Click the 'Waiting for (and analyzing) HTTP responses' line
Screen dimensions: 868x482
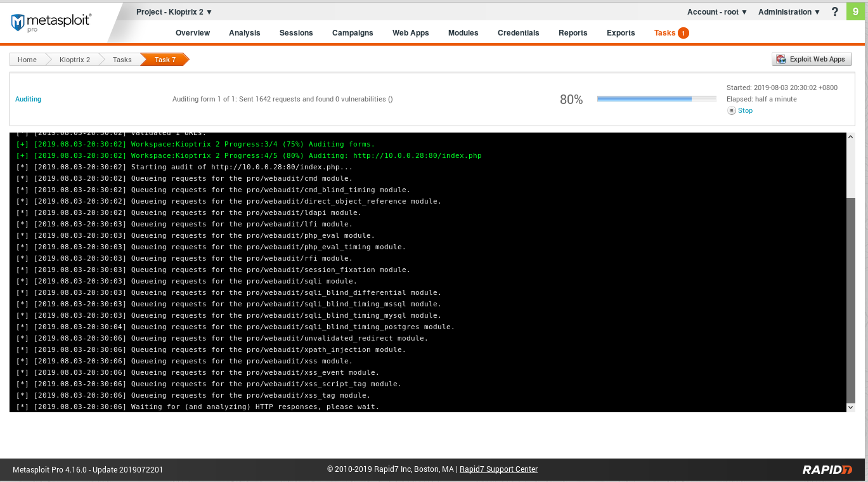[198, 407]
